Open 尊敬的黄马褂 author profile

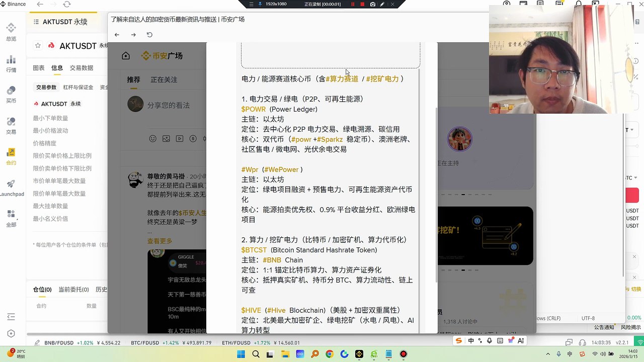[x=166, y=176]
